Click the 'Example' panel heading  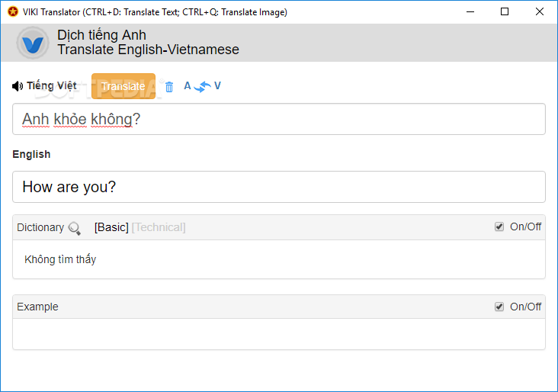click(x=37, y=307)
